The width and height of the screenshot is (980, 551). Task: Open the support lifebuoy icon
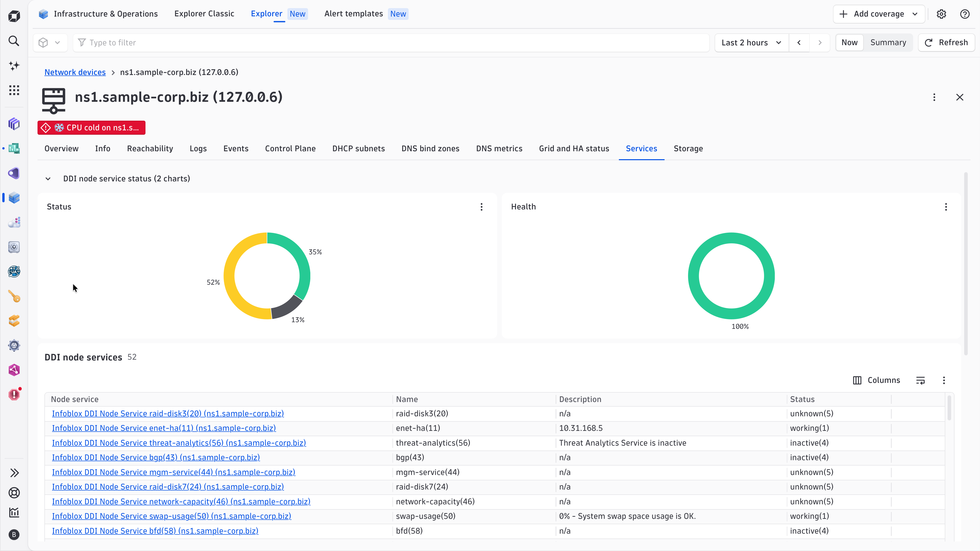14,493
